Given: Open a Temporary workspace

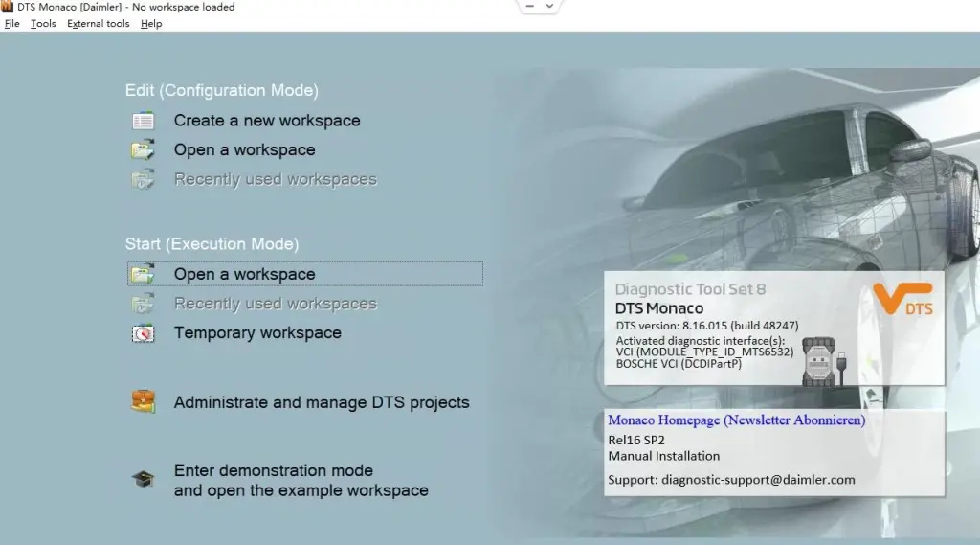Looking at the screenshot, I should click(257, 333).
